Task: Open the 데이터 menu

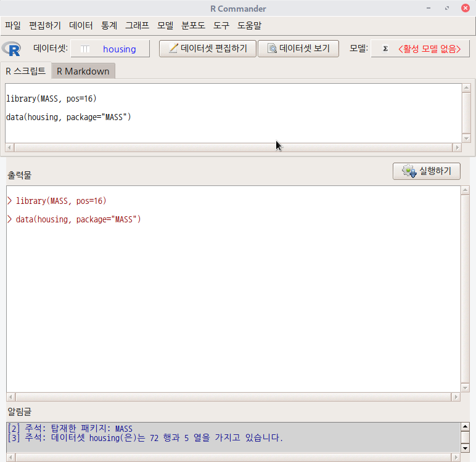Action: [x=81, y=25]
